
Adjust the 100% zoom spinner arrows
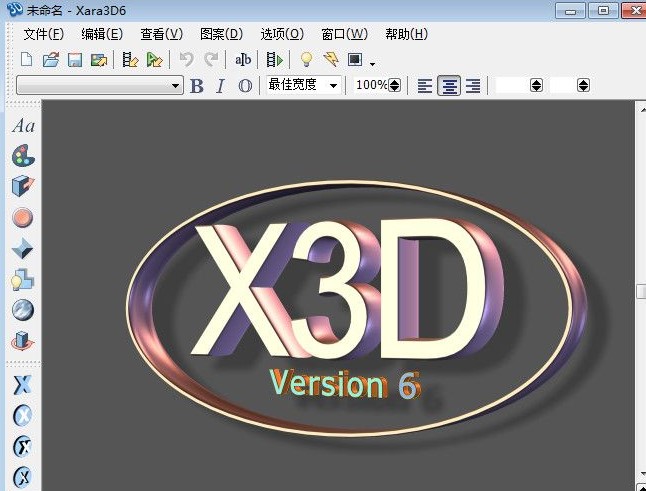coord(395,85)
